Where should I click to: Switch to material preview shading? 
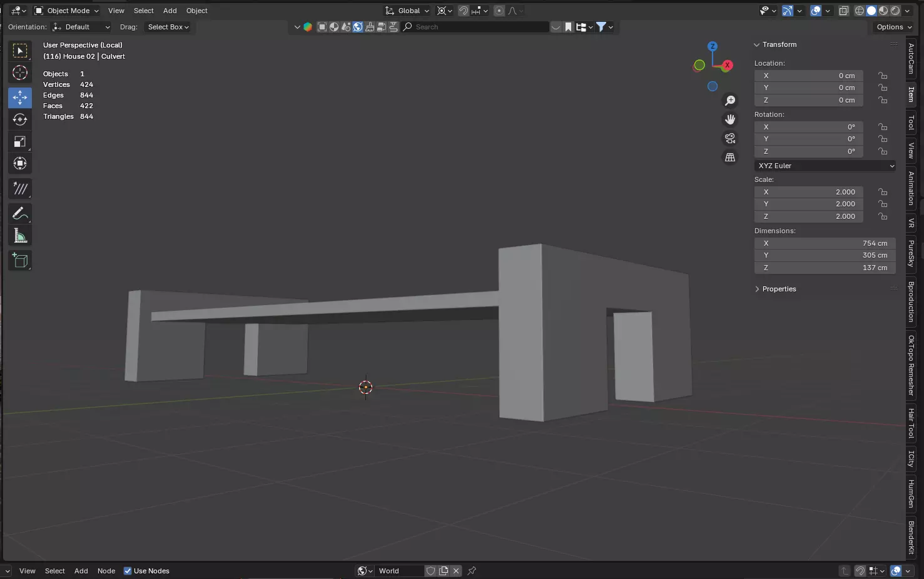point(883,11)
